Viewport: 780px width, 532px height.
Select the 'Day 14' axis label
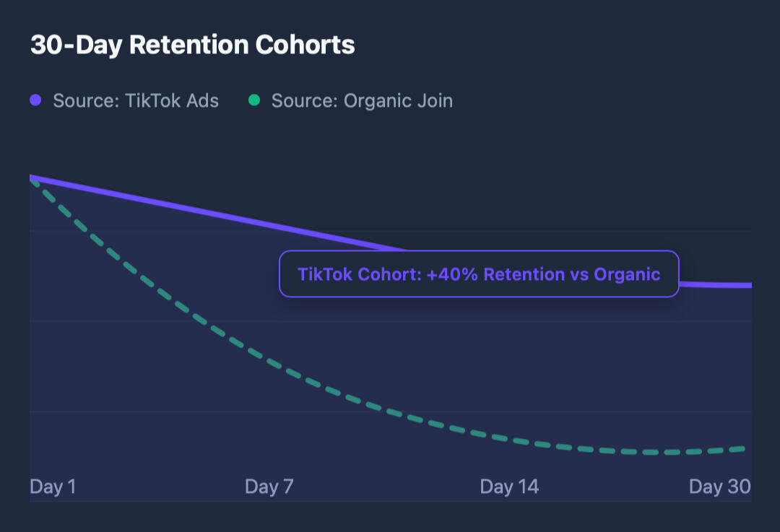(509, 487)
